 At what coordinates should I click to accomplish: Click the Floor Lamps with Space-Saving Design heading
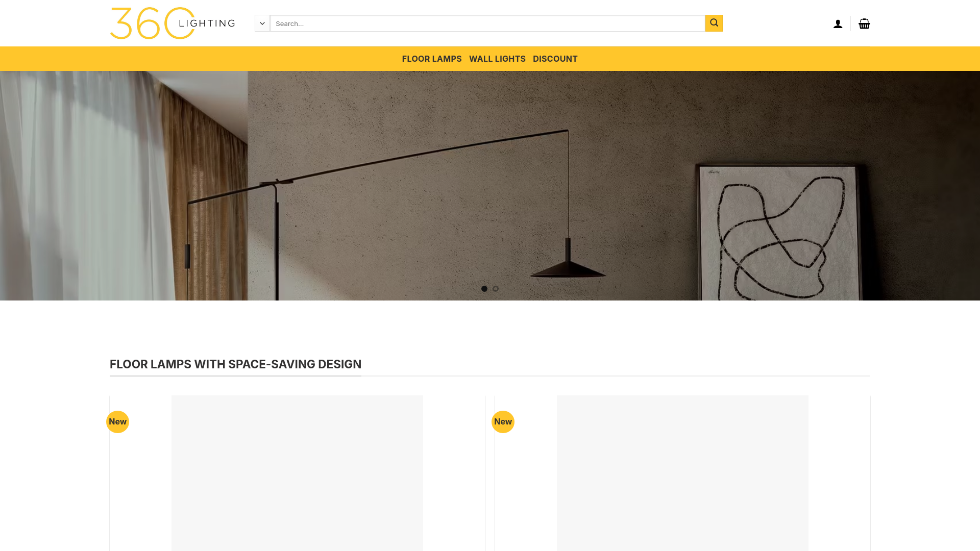(x=235, y=364)
